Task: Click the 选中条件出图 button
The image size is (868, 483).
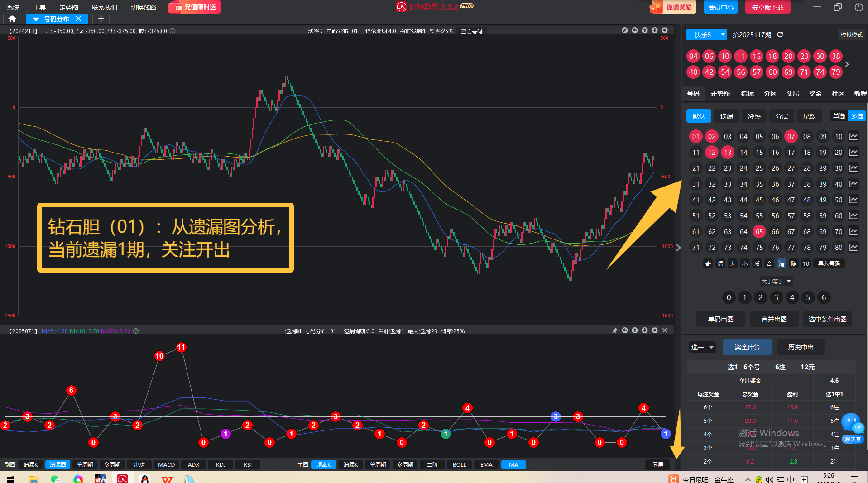Action: pos(828,319)
